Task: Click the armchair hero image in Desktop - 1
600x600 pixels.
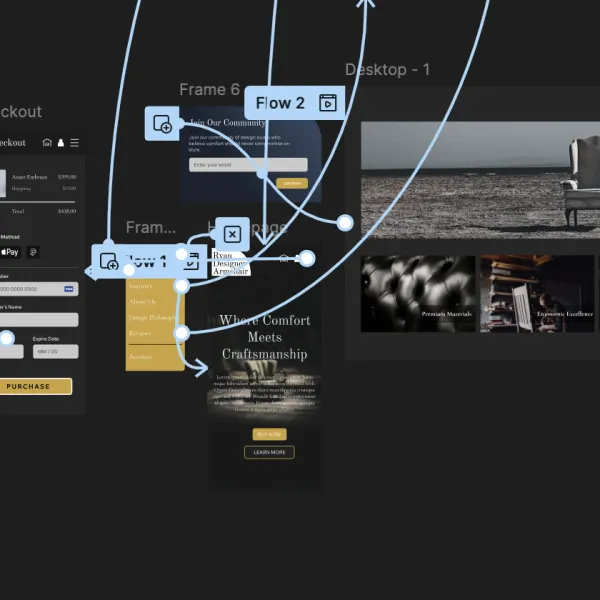Action: click(x=481, y=180)
